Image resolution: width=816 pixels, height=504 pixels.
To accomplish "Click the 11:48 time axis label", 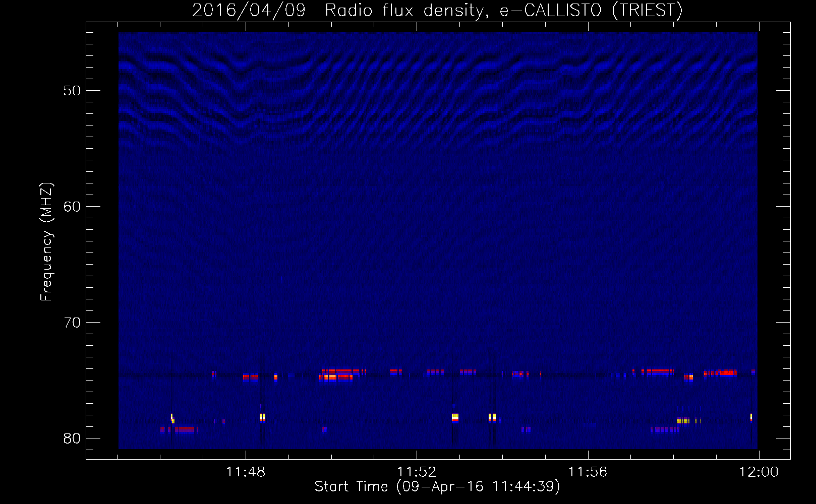I will coord(246,472).
